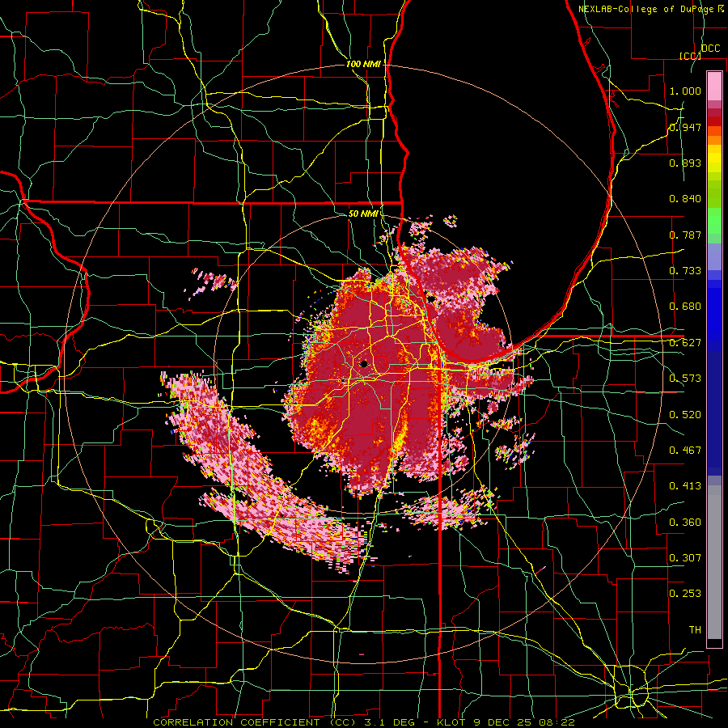Select the 100 NMI range ring label

pyautogui.click(x=363, y=64)
